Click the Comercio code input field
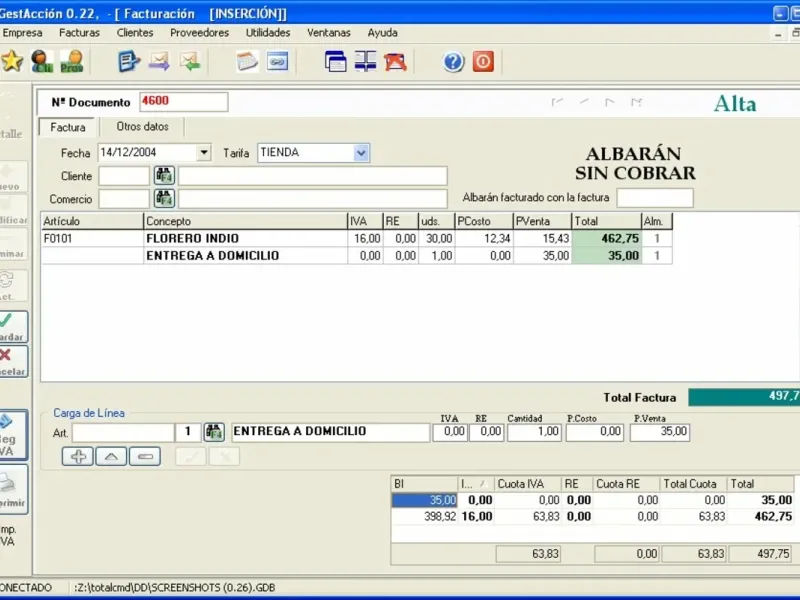Screen dimensions: 800x600 [x=124, y=198]
